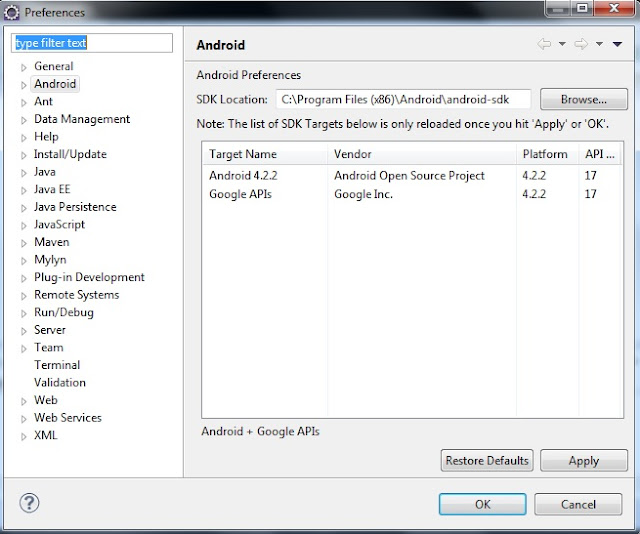Select the Java preferences category
The width and height of the screenshot is (640, 534).
[44, 171]
